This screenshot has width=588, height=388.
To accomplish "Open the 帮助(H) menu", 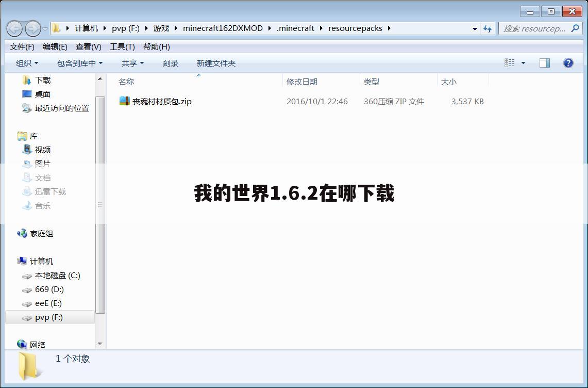I will pyautogui.click(x=156, y=47).
